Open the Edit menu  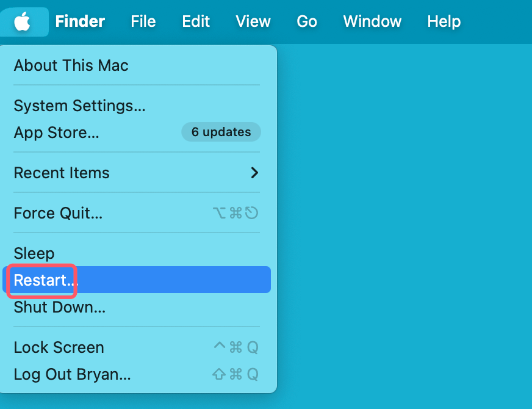[195, 21]
